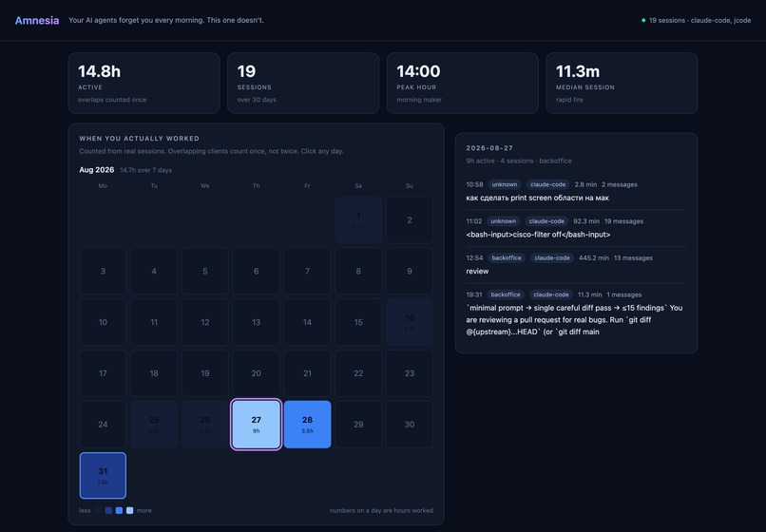Pick day 21 in the calendar

(307, 373)
